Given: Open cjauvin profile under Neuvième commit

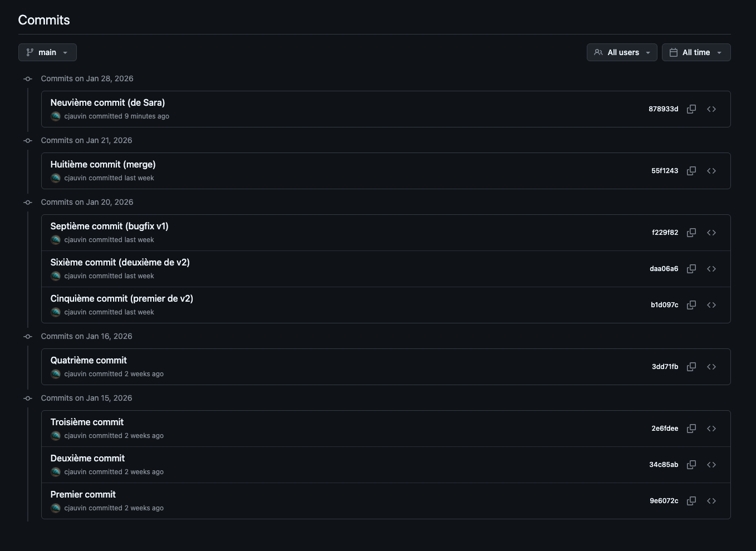Looking at the screenshot, I should pos(76,116).
